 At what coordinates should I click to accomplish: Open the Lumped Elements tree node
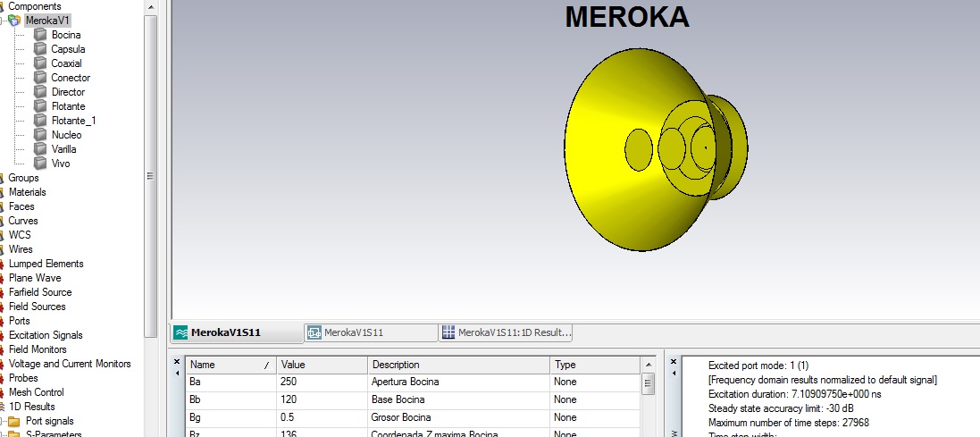tap(46, 264)
